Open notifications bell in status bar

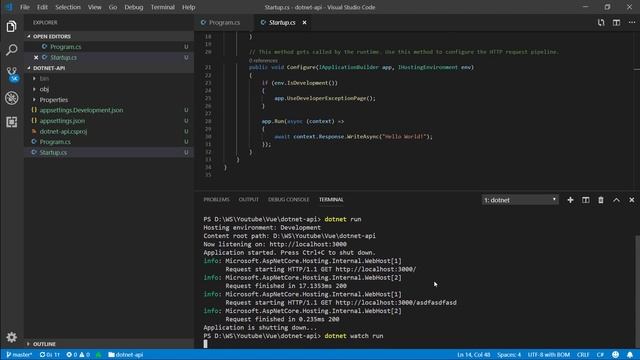tap(630, 355)
